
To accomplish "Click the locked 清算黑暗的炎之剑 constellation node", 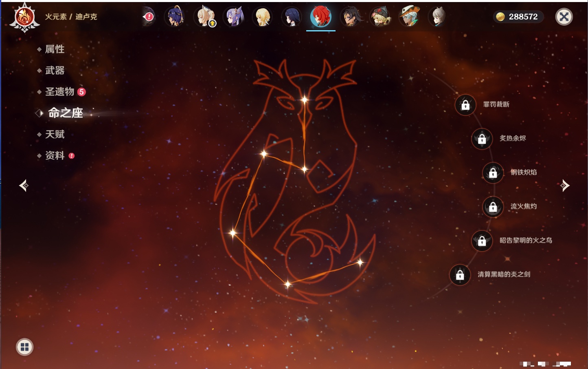I will point(460,274).
